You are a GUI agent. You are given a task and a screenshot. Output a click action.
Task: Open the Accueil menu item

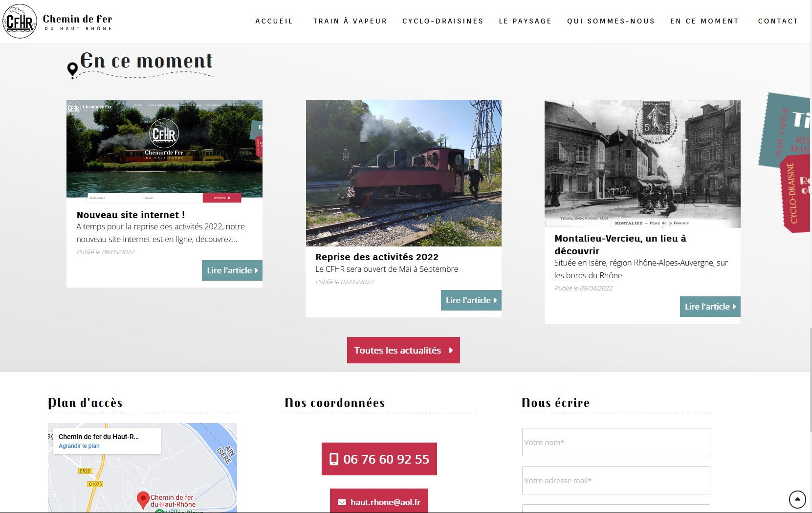(x=274, y=21)
